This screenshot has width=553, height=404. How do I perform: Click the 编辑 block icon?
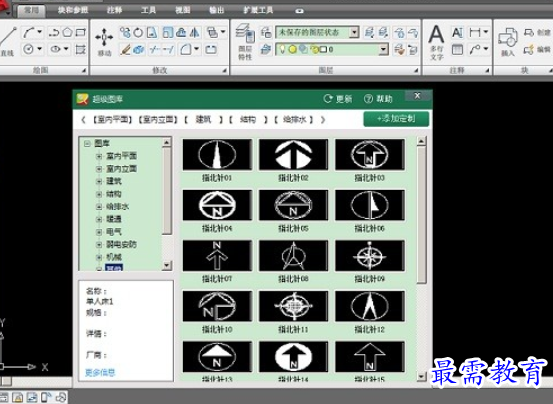537,49
